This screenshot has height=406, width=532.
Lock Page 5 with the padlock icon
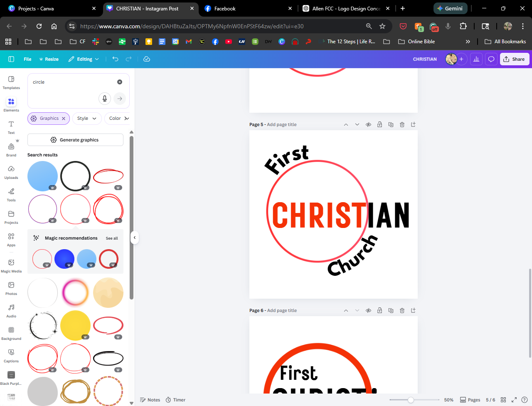379,124
